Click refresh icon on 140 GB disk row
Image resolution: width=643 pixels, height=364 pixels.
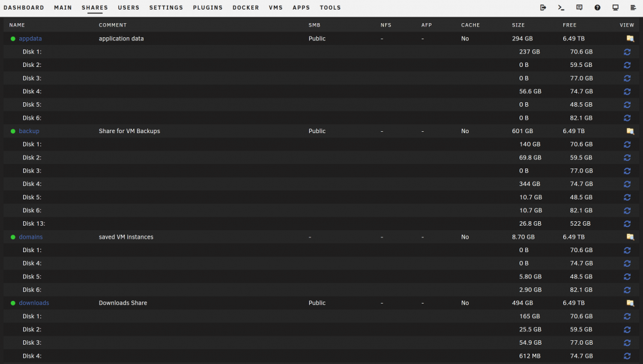[627, 145]
